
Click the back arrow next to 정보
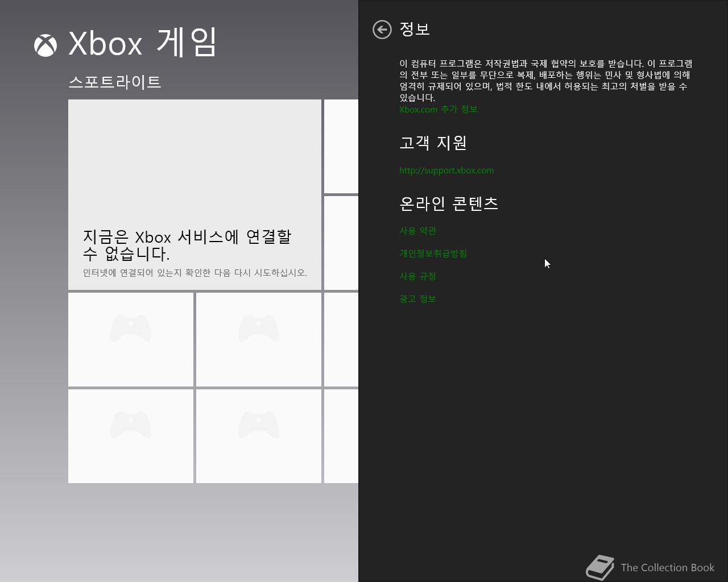pyautogui.click(x=382, y=30)
